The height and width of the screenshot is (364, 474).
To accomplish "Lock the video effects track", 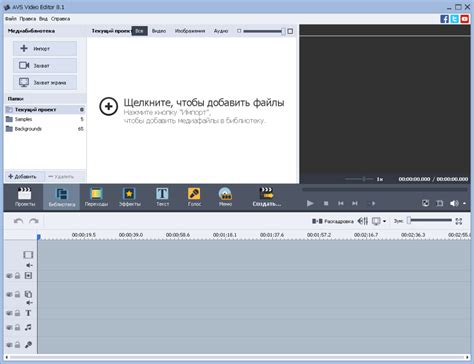I will click(17, 276).
